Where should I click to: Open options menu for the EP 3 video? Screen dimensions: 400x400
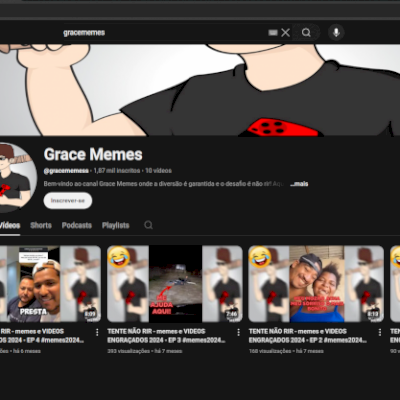pos(238,332)
